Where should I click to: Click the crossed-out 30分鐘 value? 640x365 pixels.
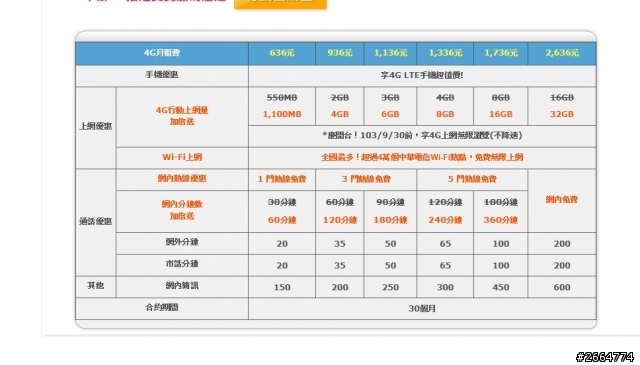click(282, 202)
